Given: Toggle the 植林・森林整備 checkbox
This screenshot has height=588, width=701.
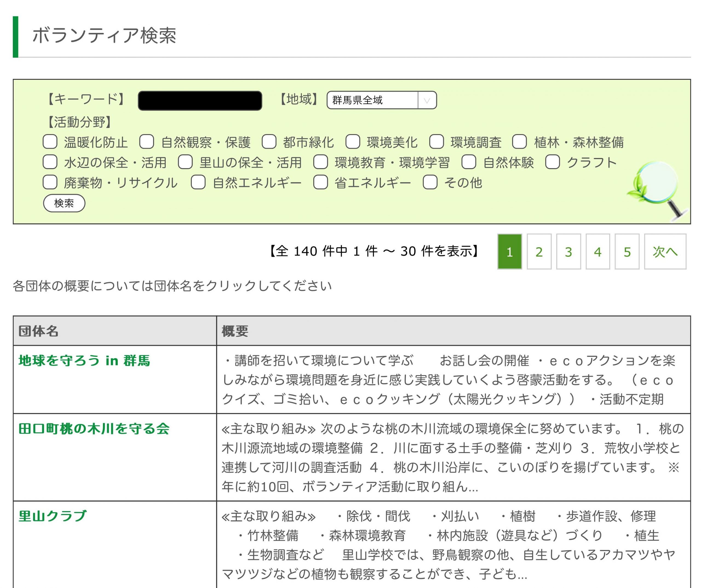Looking at the screenshot, I should pos(519,142).
